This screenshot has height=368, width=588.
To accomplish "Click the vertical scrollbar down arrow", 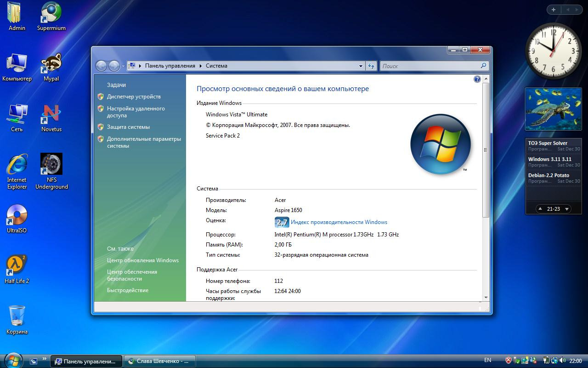I will point(486,297).
